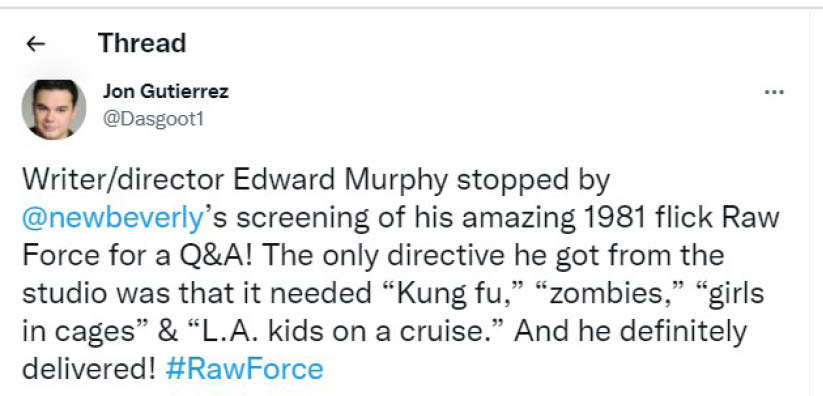
Task: Open the @Dasgoot1 handle profile
Action: click(153, 119)
